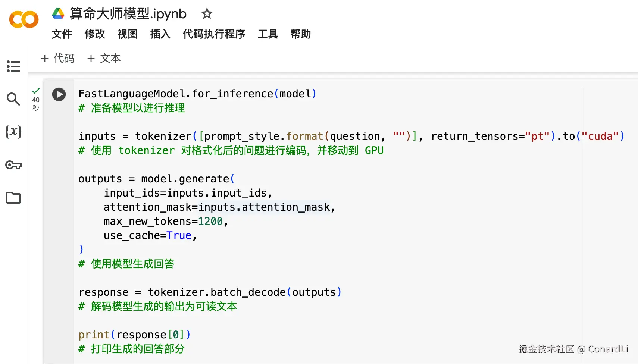The width and height of the screenshot is (638, 364).
Task: Open the variables {x} panel
Action: point(13,132)
